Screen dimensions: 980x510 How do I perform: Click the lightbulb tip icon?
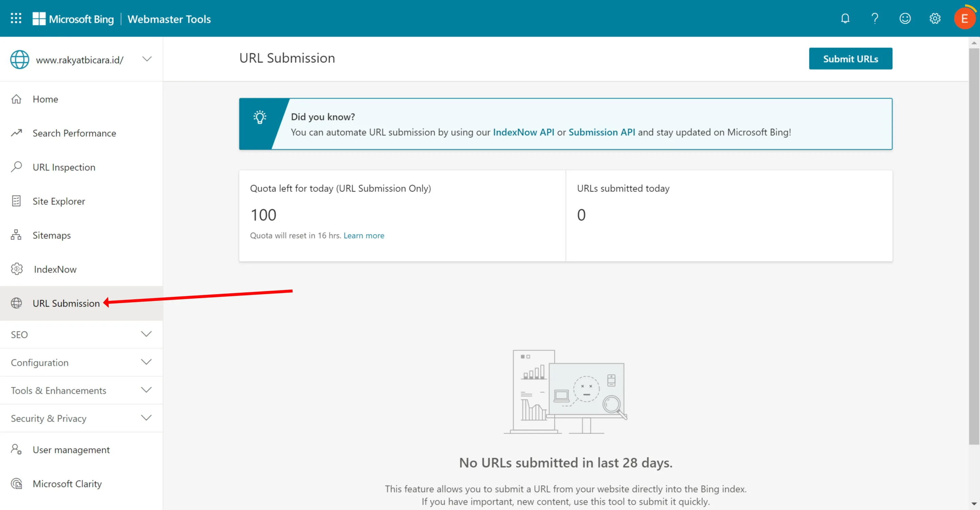pyautogui.click(x=260, y=117)
